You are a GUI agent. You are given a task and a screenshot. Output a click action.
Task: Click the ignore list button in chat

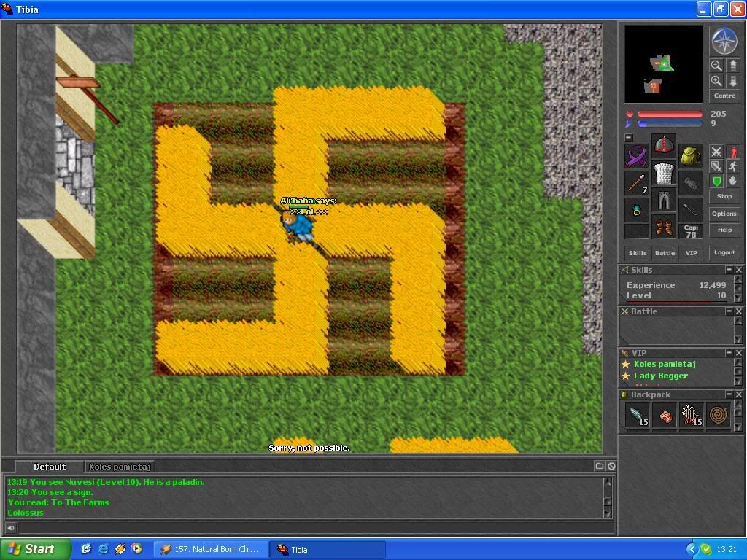point(611,466)
